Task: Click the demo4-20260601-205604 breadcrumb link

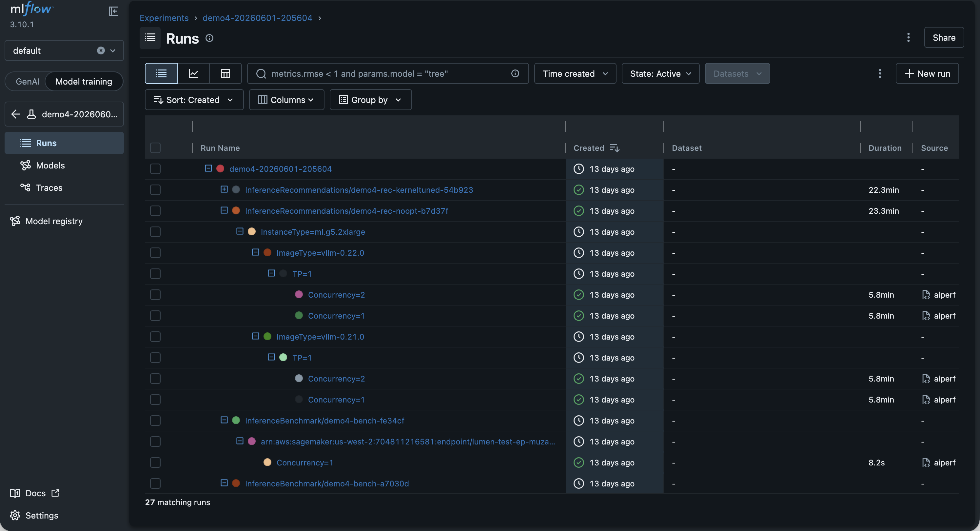Action: (257, 18)
